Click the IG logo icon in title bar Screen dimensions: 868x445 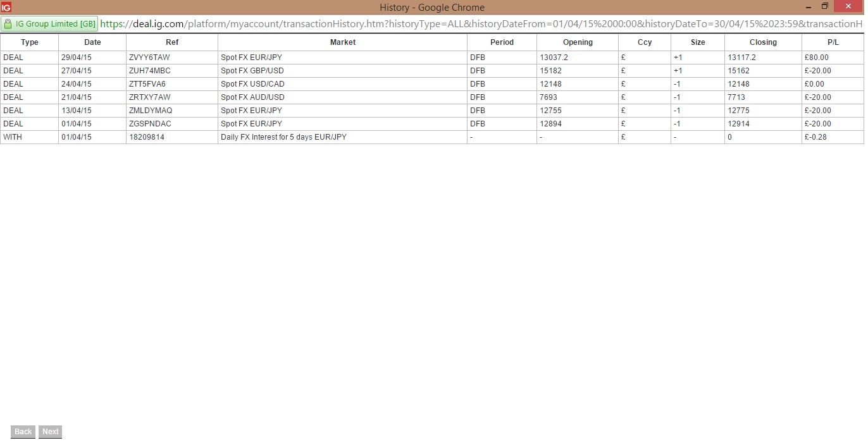[x=6, y=8]
